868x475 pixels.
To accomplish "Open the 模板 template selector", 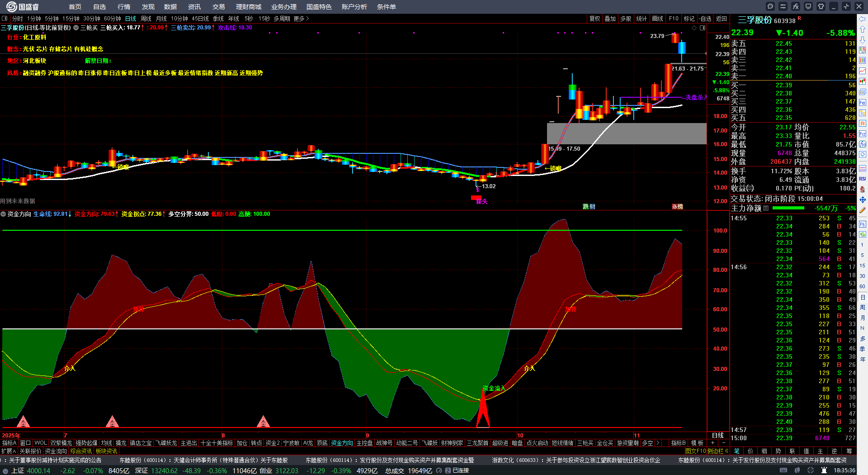I will click(x=698, y=443).
